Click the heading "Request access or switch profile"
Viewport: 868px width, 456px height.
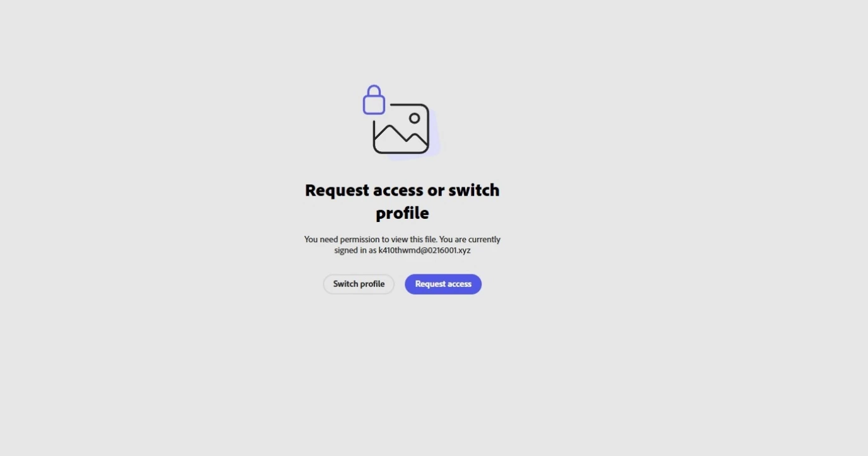coord(402,201)
